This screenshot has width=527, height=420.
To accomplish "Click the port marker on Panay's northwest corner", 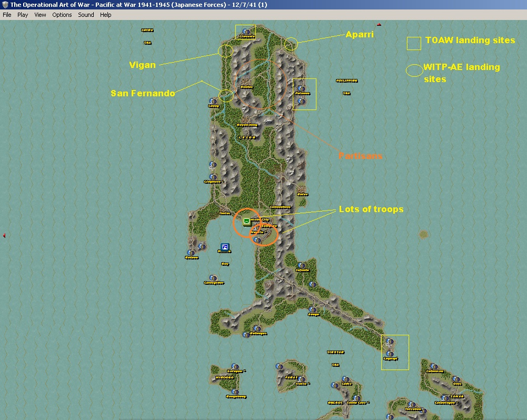I will point(280,366).
